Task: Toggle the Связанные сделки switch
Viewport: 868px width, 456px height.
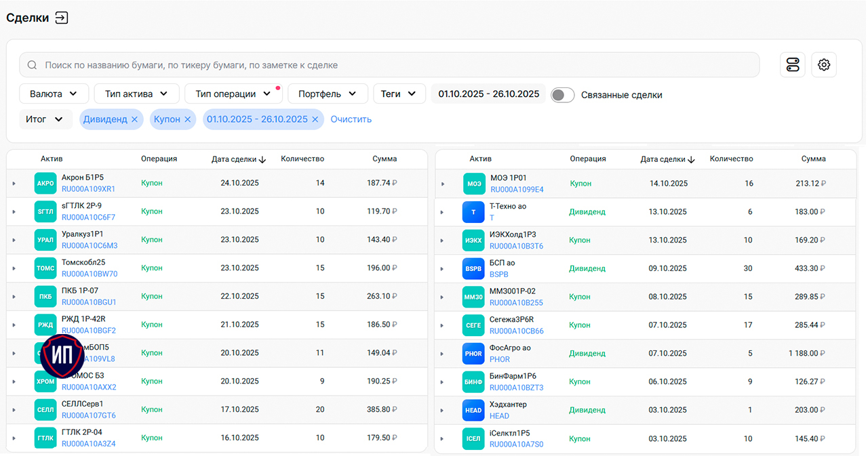Action: (x=562, y=95)
